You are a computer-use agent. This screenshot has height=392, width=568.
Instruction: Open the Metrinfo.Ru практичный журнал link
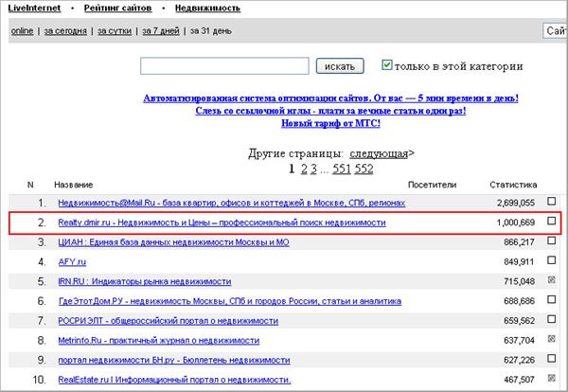pos(159,341)
